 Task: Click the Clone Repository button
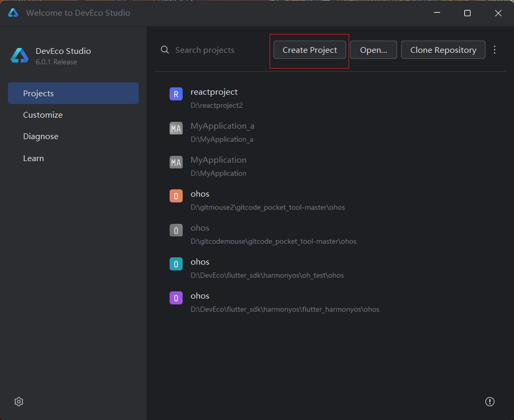443,50
